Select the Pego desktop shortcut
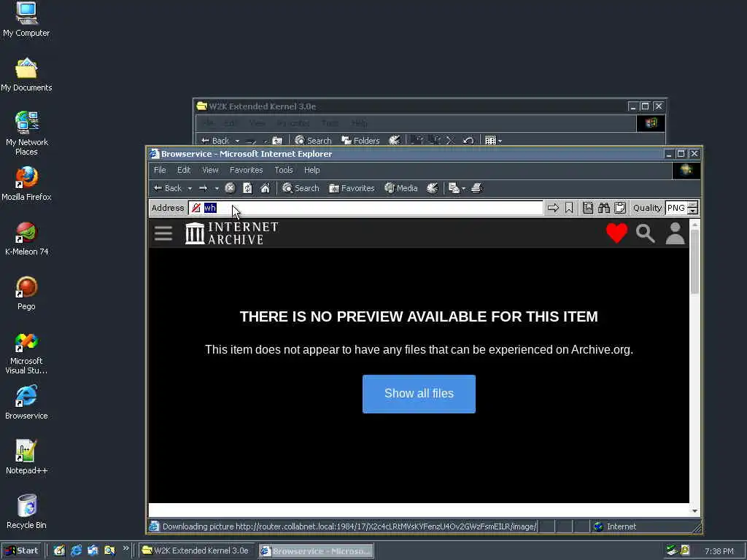The width and height of the screenshot is (747, 560). coord(26,294)
